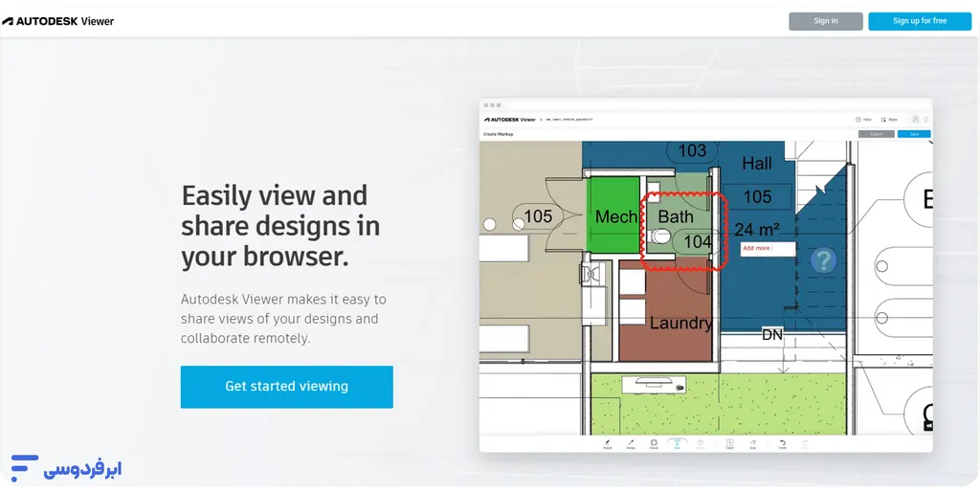Screen dimensions: 980x493
Task: Click the Redo icon in markup toolbar
Action: [x=806, y=444]
